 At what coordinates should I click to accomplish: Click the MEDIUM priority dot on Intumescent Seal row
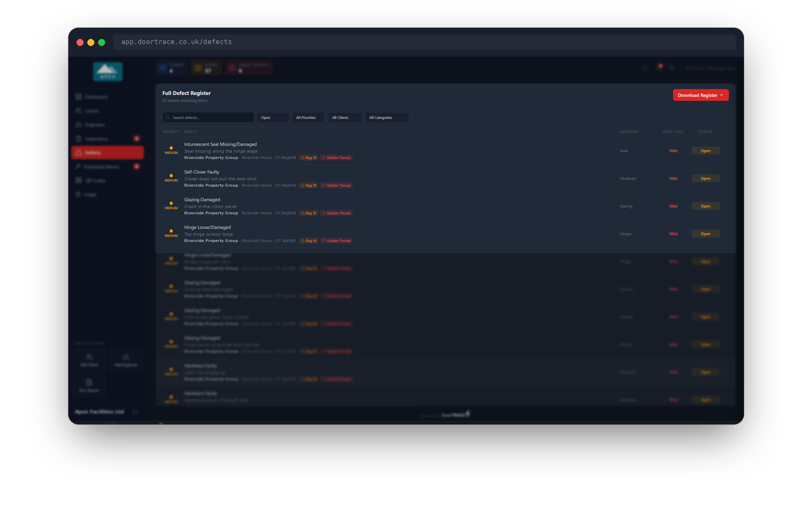pos(171,148)
